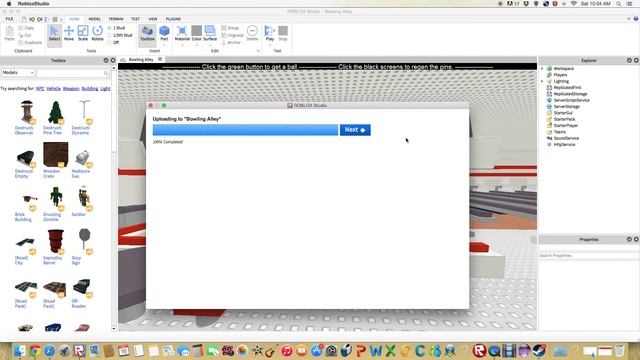This screenshot has width=640, height=360.
Task: Switch to the TERRAIN ribbon tab
Action: coord(116,19)
